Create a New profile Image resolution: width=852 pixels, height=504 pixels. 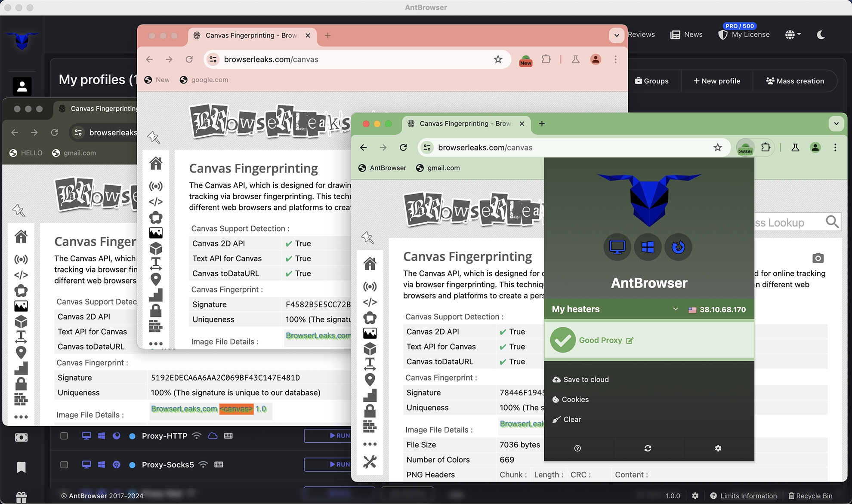pos(717,81)
